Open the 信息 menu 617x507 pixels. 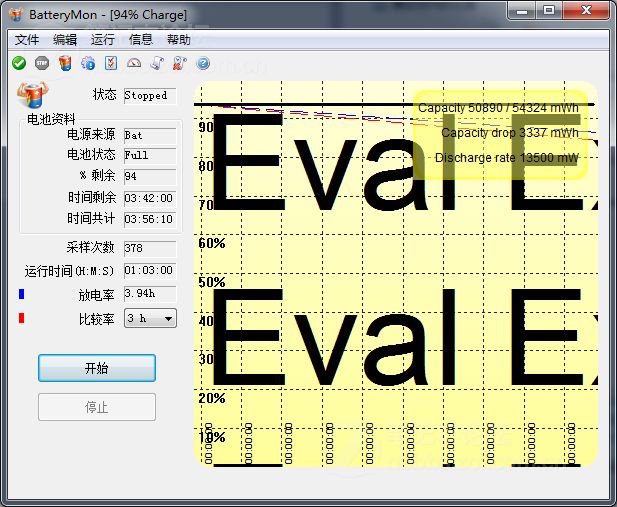coord(140,40)
